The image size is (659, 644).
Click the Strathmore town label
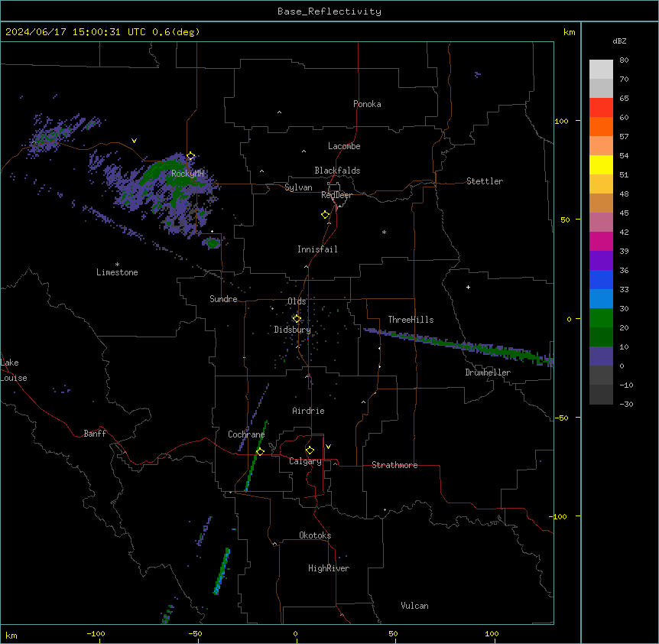[394, 465]
